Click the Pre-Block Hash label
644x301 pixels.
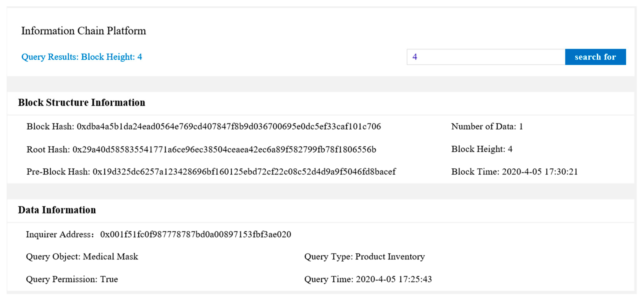(58, 172)
